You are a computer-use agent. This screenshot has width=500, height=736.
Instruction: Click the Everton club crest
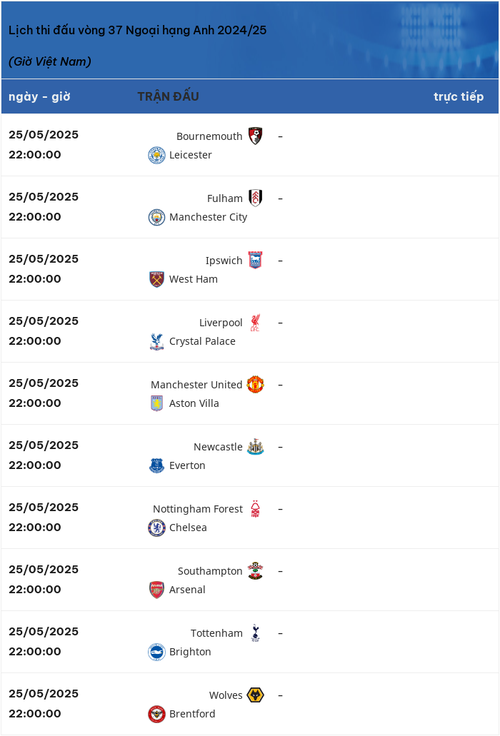pyautogui.click(x=157, y=465)
